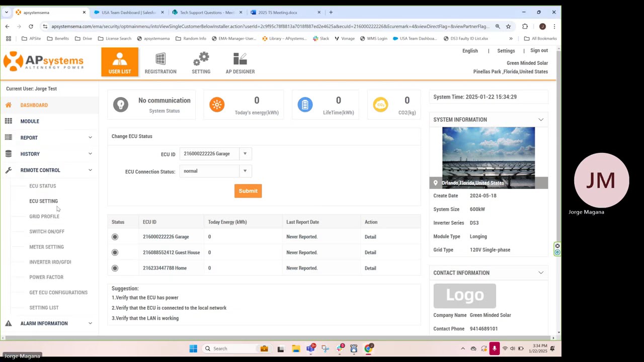Click the Remote Control wrench icon
This screenshot has width=644, height=362.
(x=9, y=170)
